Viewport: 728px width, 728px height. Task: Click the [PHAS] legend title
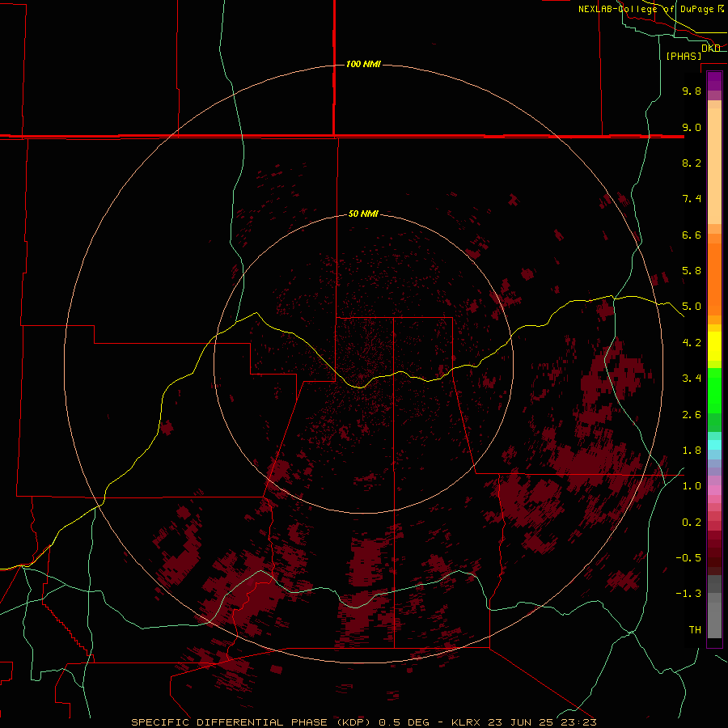(x=684, y=56)
